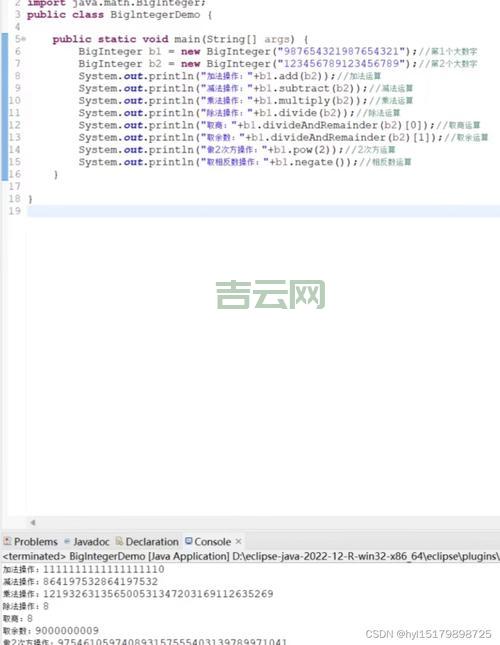Screen dimensions: 500x645
Task: Click the b1.divide(b2) println line
Action: coord(239,113)
